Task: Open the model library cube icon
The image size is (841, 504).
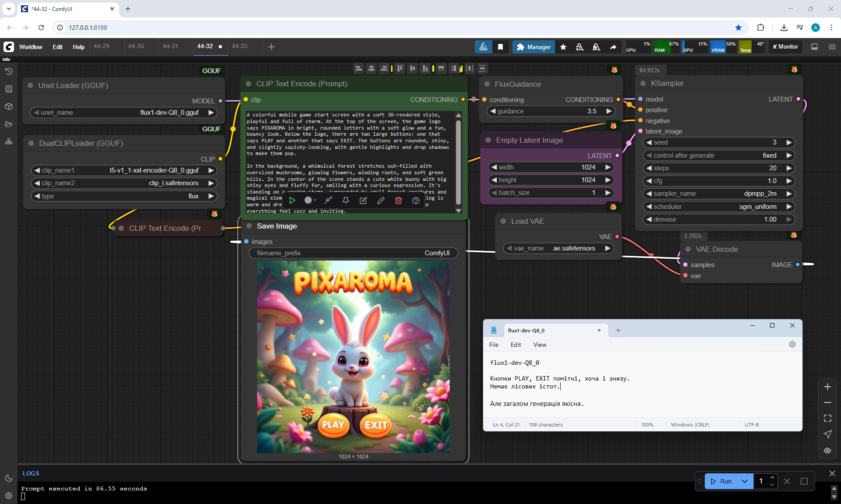Action: coord(9,106)
